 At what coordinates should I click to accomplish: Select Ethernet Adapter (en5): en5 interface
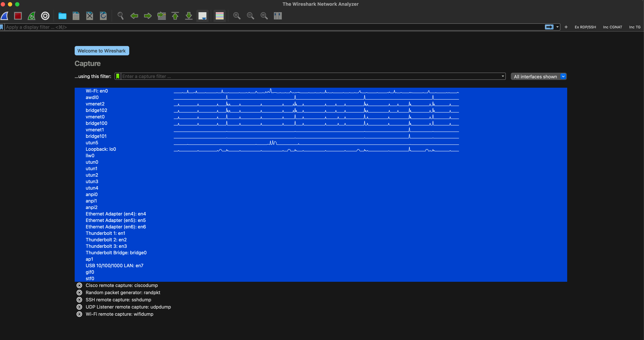point(321,220)
